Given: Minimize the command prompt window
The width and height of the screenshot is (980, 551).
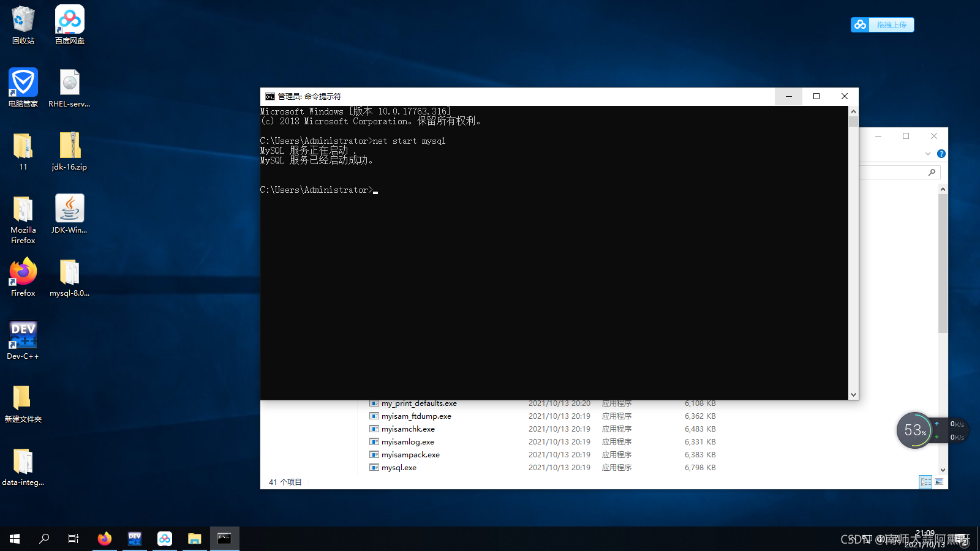Looking at the screenshot, I should click(x=789, y=96).
